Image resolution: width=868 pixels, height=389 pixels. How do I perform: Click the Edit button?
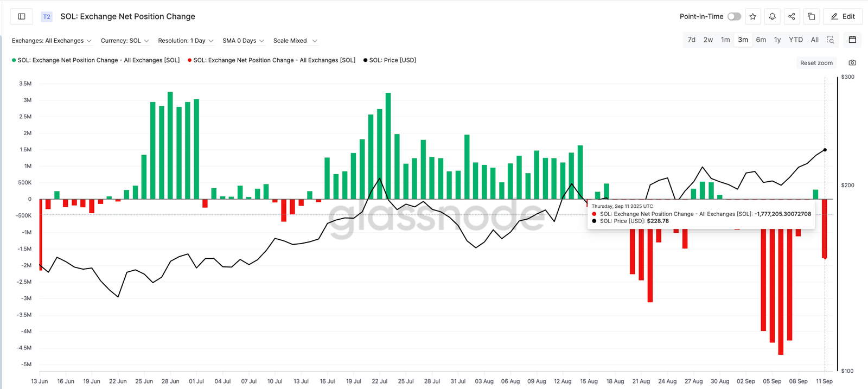[843, 16]
